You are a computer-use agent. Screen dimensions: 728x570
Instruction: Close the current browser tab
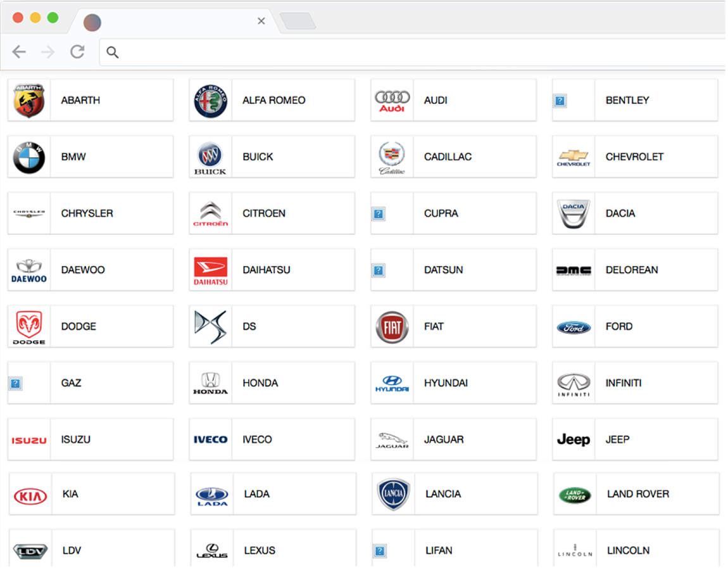point(261,21)
